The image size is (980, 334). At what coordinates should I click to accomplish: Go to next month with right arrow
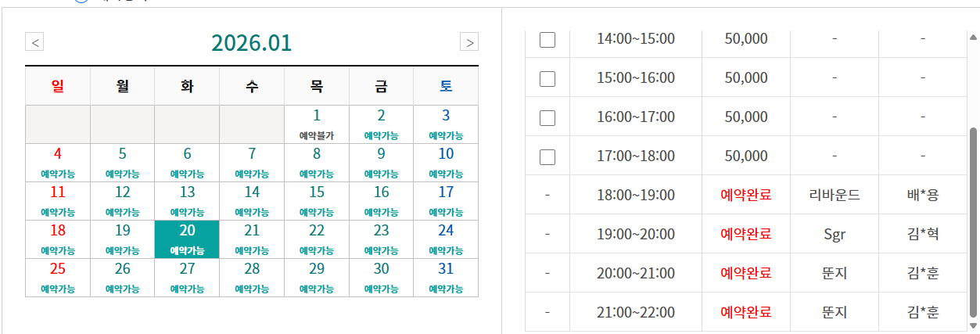(x=468, y=42)
